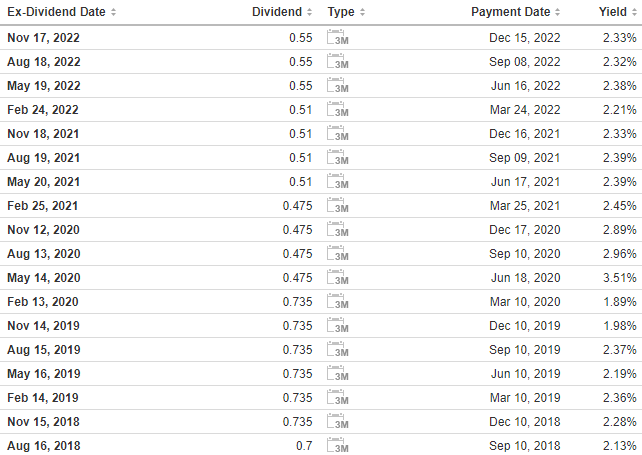Click the 3M type icon for Nov 18, 2021
This screenshot has height=455, width=642.
point(338,134)
